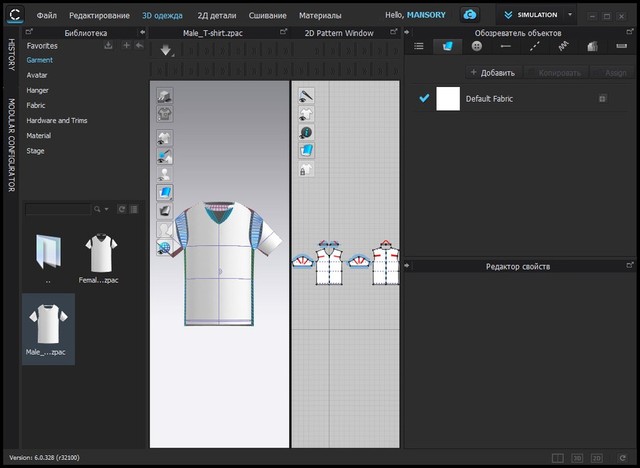Viewport: 640px width, 468px height.
Task: Open the SIMULATION mode dropdown arrow
Action: coord(570,15)
